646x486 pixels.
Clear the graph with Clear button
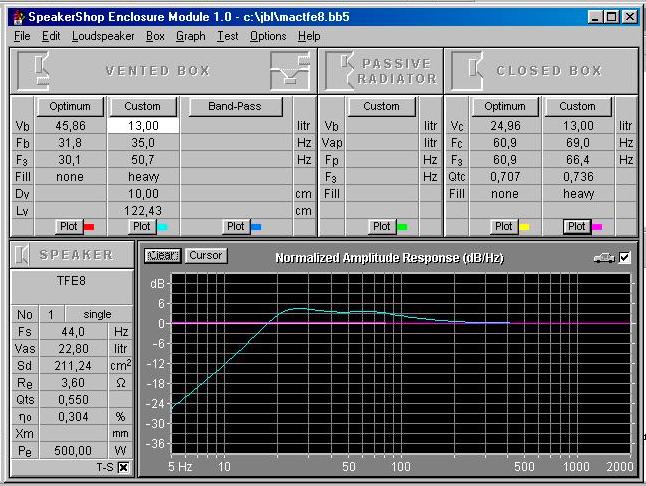[163, 256]
